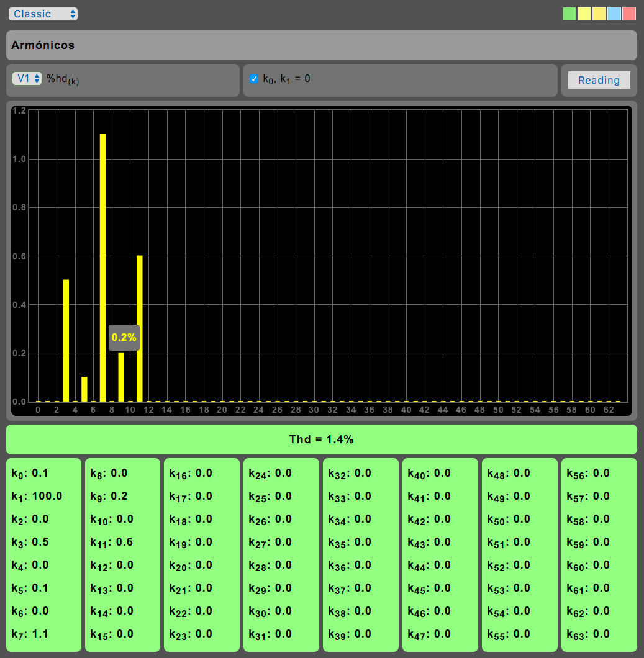Select the green color swatch
Viewport: 644px width, 658px height.
tap(569, 14)
